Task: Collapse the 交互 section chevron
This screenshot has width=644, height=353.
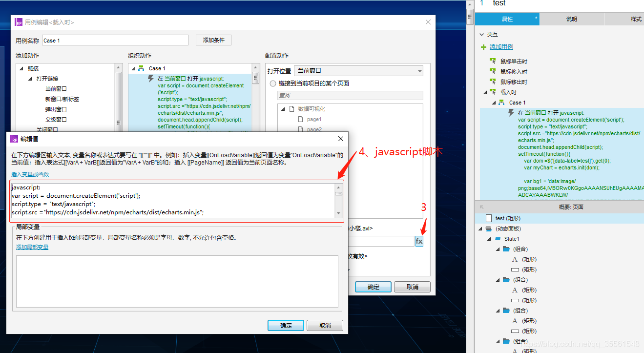Action: pyautogui.click(x=482, y=35)
